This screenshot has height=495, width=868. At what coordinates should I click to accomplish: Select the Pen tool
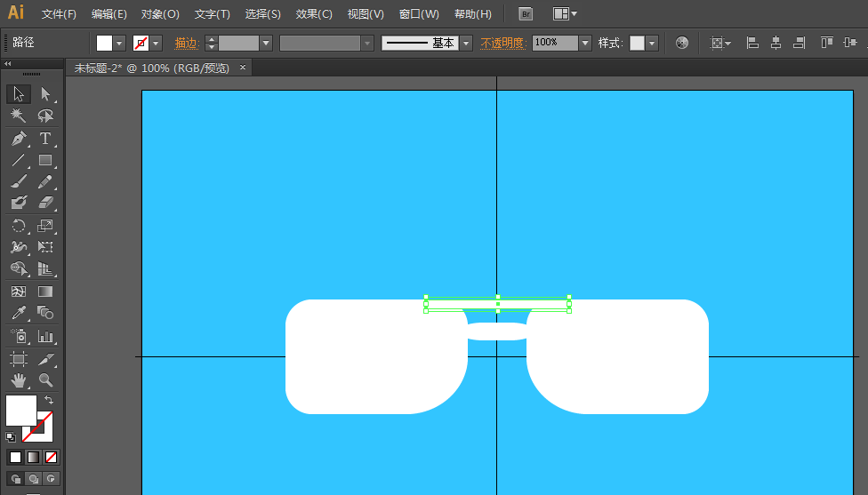click(x=19, y=139)
